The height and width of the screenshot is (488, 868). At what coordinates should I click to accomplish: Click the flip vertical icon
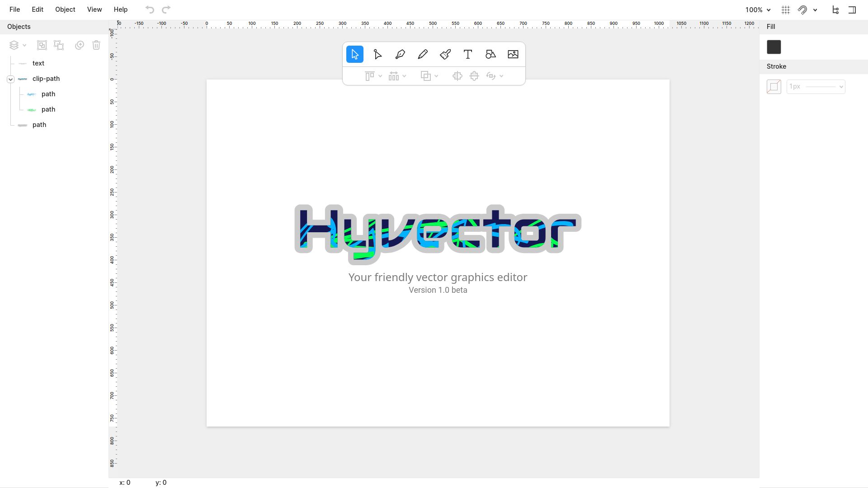pos(474,76)
